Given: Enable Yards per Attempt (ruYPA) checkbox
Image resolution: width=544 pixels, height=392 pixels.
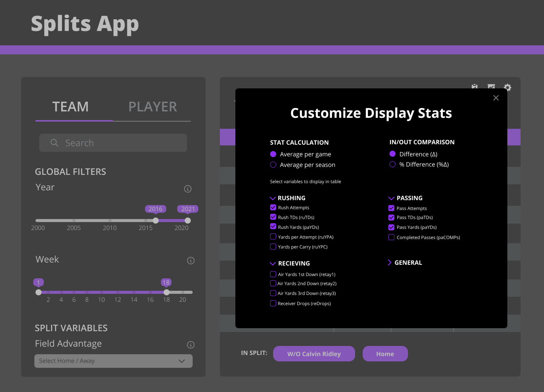Looking at the screenshot, I should click(273, 236).
